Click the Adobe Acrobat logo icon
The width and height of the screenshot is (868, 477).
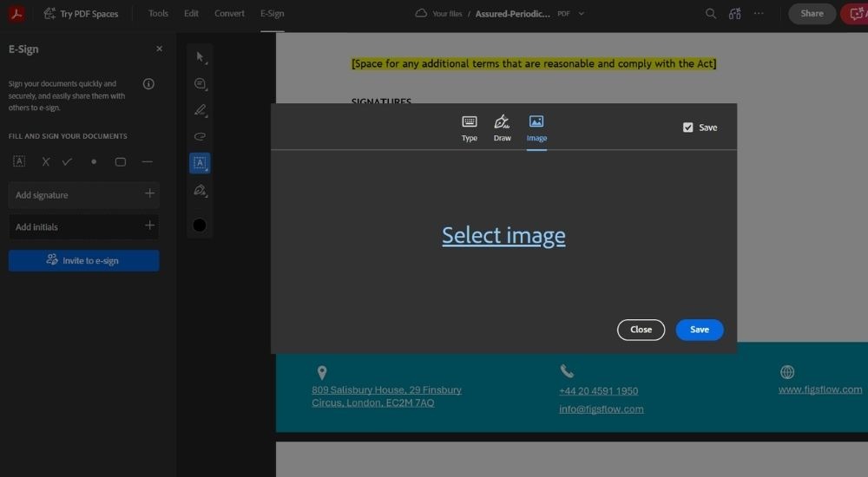[x=16, y=13]
